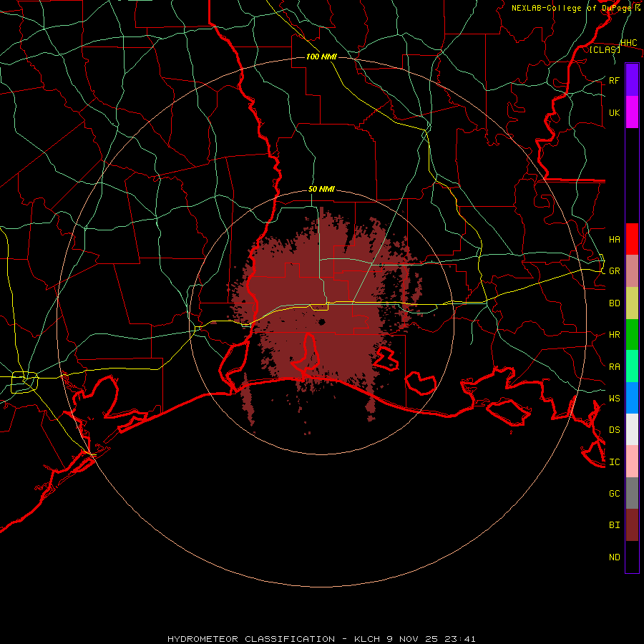The height and width of the screenshot is (644, 644).
Task: Click the ND black legend swatch
Action: click(x=632, y=557)
